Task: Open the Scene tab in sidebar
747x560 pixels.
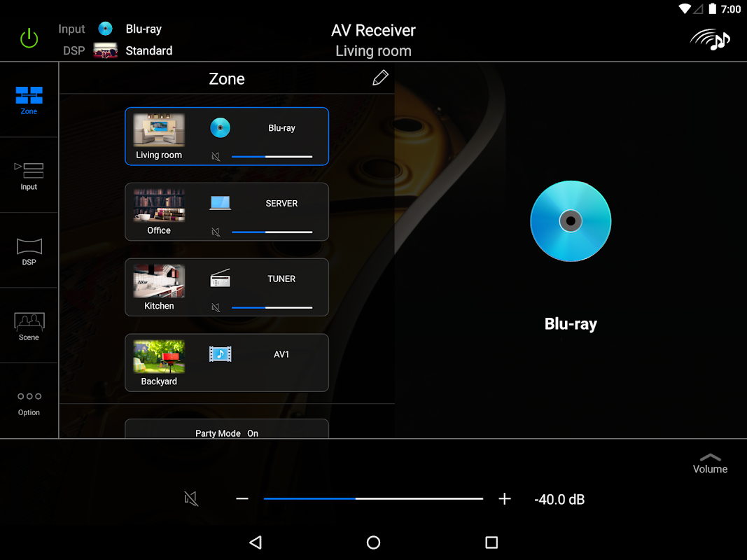Action: click(29, 327)
